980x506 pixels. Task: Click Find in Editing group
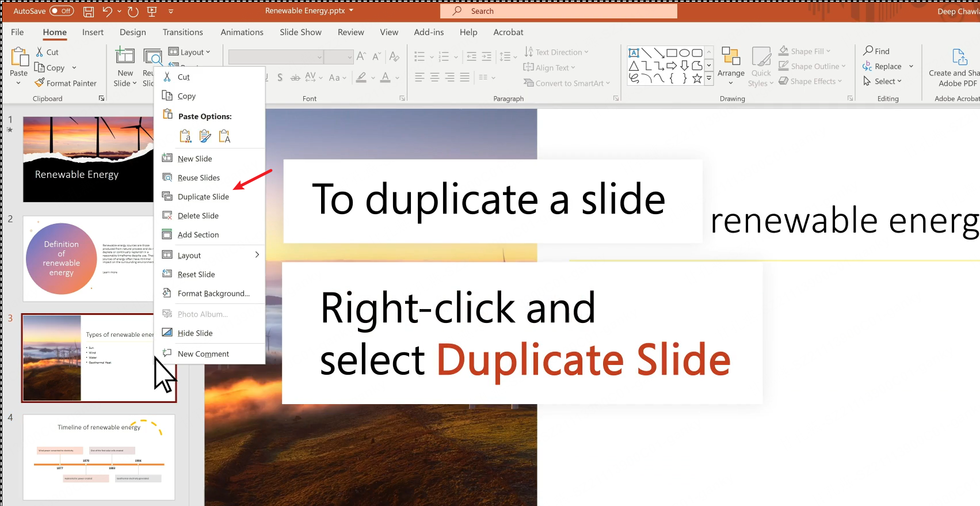pyautogui.click(x=876, y=51)
